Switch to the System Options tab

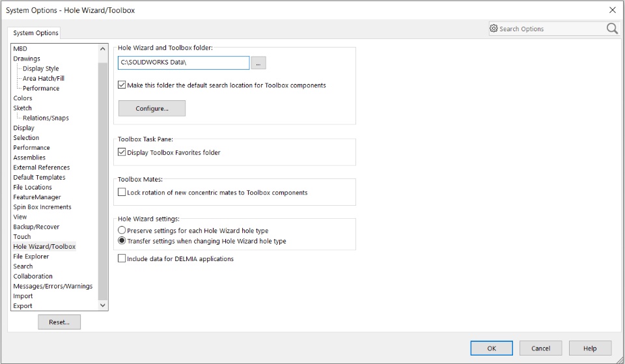[35, 33]
